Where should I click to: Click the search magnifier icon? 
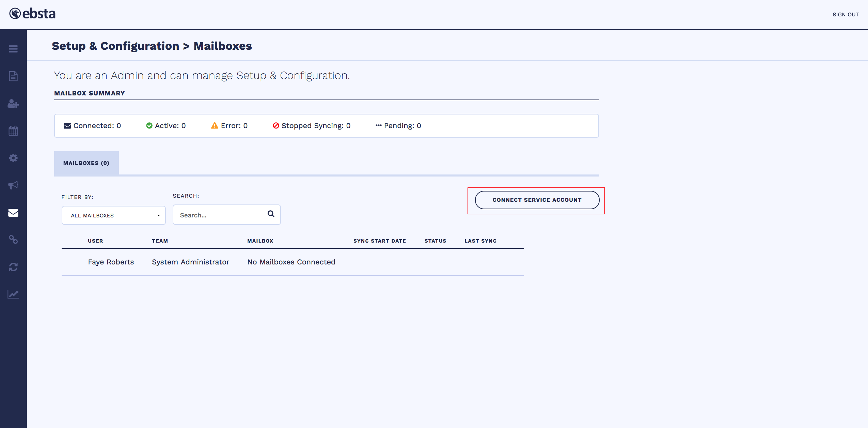point(271,214)
